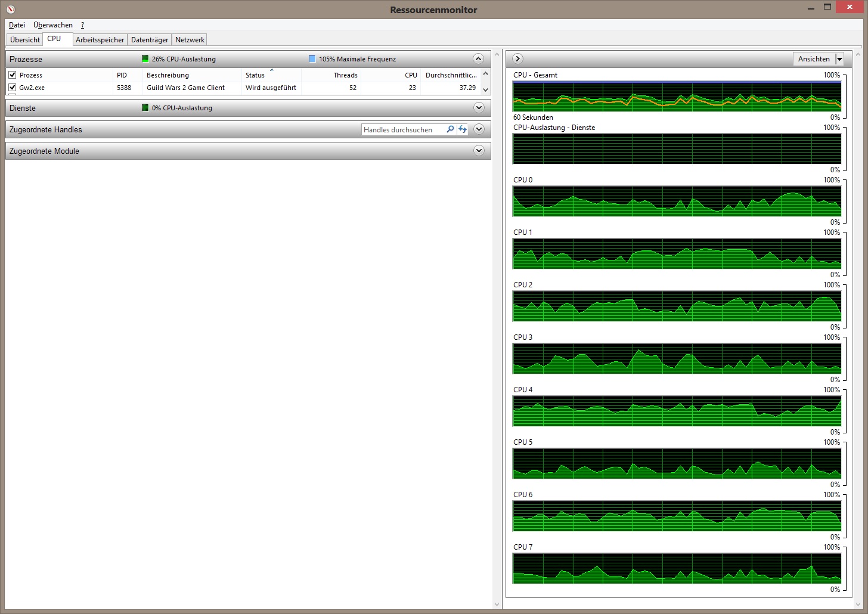Click the Threads value 52

[x=353, y=88]
